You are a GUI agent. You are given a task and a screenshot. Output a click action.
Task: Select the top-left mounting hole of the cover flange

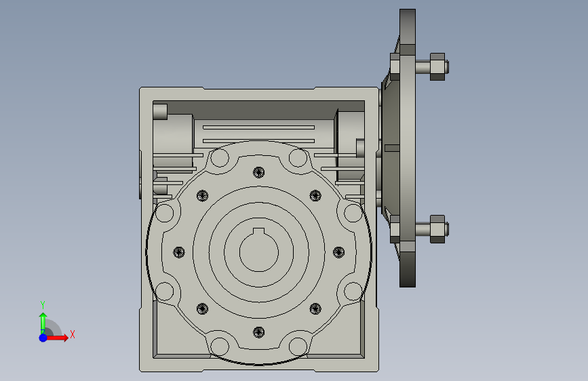coord(220,158)
